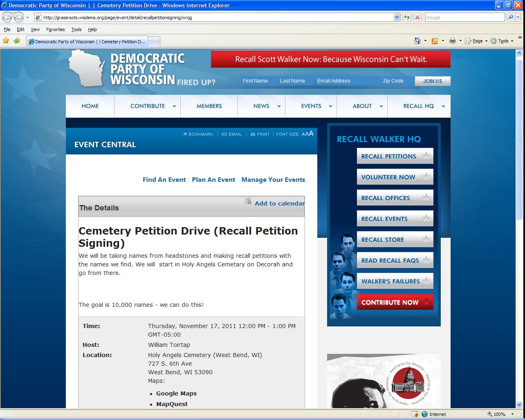The height and width of the screenshot is (420, 525).
Task: Click the JOIN US button
Action: tap(433, 81)
